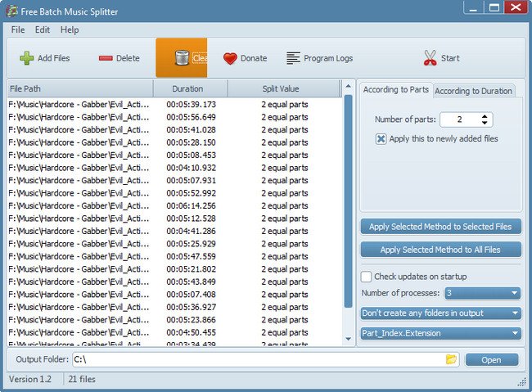Select the file with duration 00:06:14.256
The height and width of the screenshot is (392, 532).
click(x=174, y=205)
